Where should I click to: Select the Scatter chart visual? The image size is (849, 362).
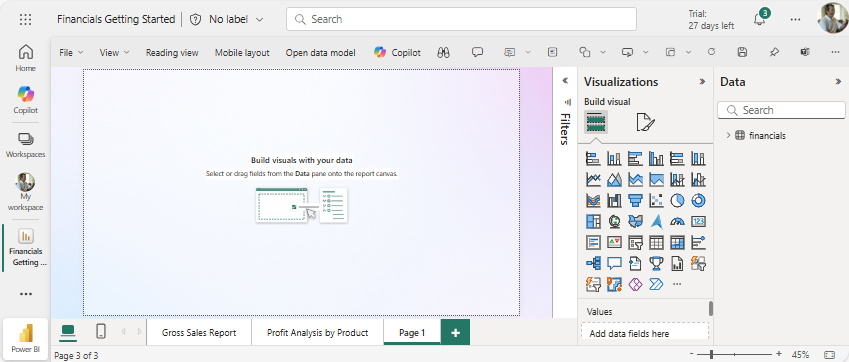pos(656,201)
